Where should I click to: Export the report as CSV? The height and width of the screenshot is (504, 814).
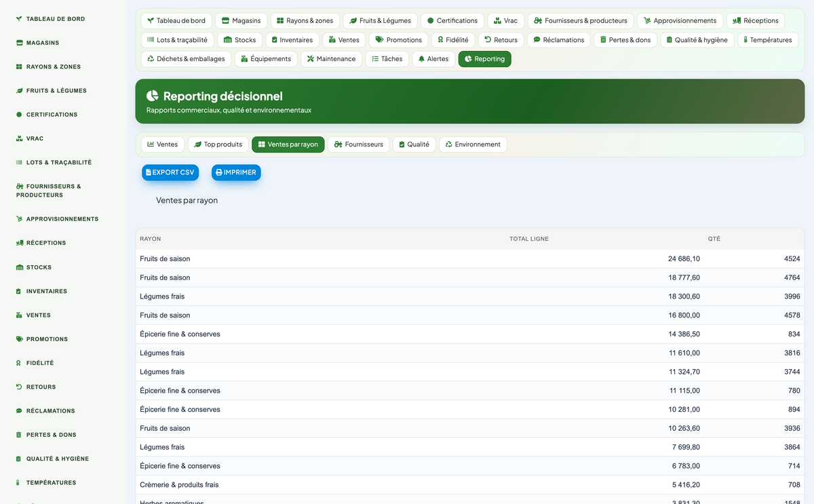[170, 173]
